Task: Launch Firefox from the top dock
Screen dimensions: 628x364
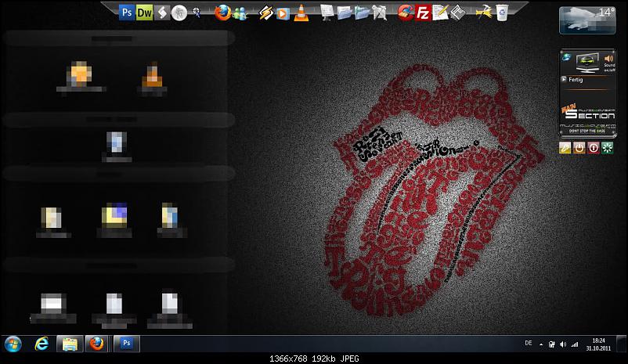Action: coord(222,13)
